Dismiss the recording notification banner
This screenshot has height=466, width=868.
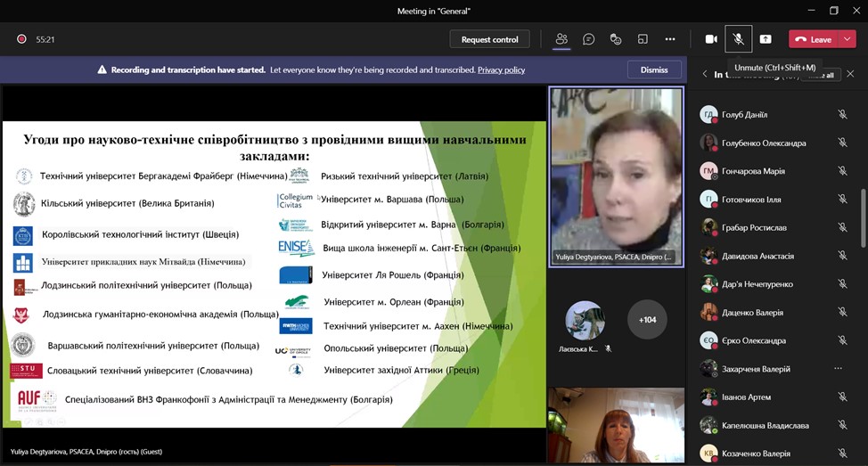(654, 69)
